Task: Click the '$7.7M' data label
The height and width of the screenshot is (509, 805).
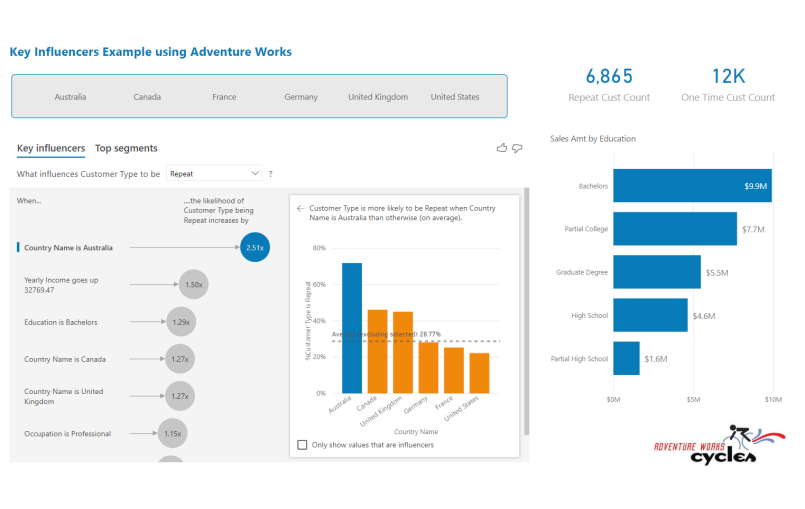Action: coord(753,229)
